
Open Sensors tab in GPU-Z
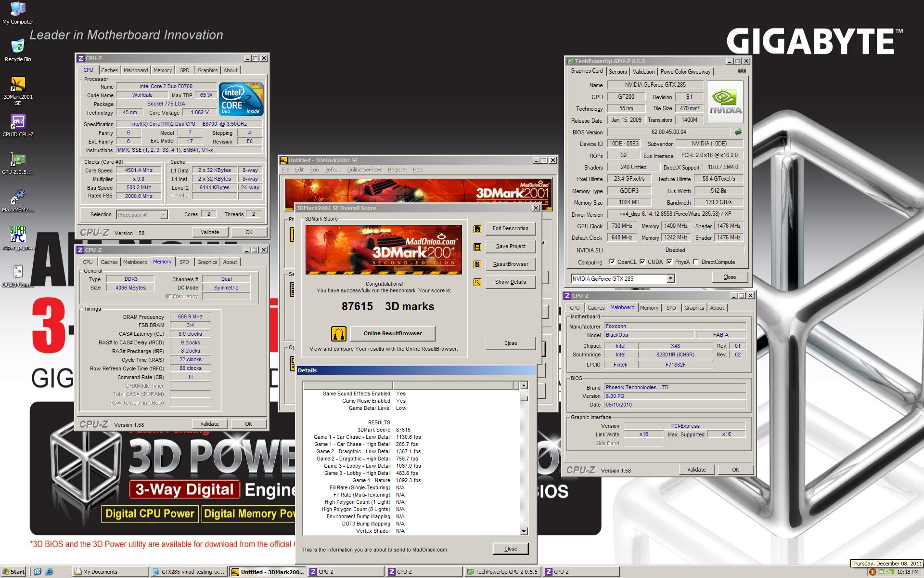tap(617, 72)
